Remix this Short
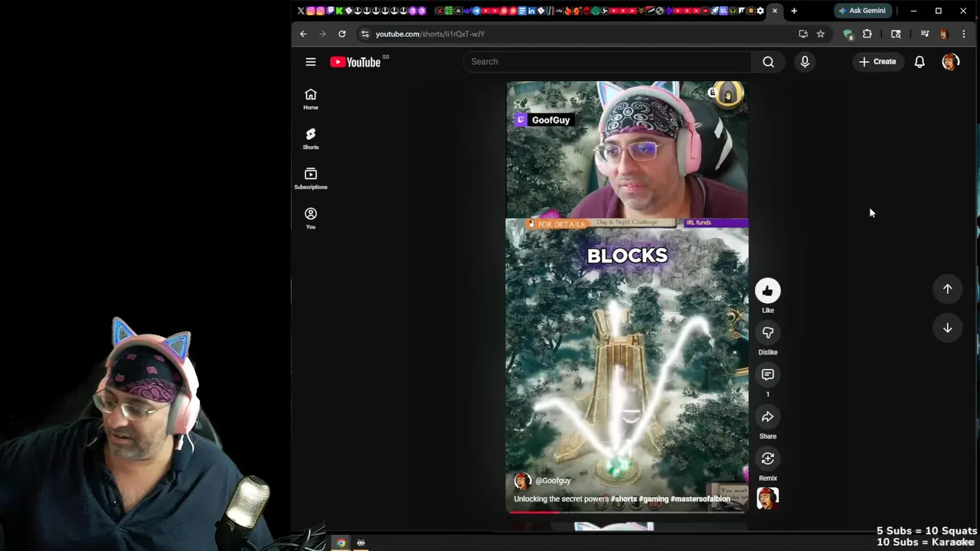This screenshot has width=980, height=551. [x=768, y=458]
